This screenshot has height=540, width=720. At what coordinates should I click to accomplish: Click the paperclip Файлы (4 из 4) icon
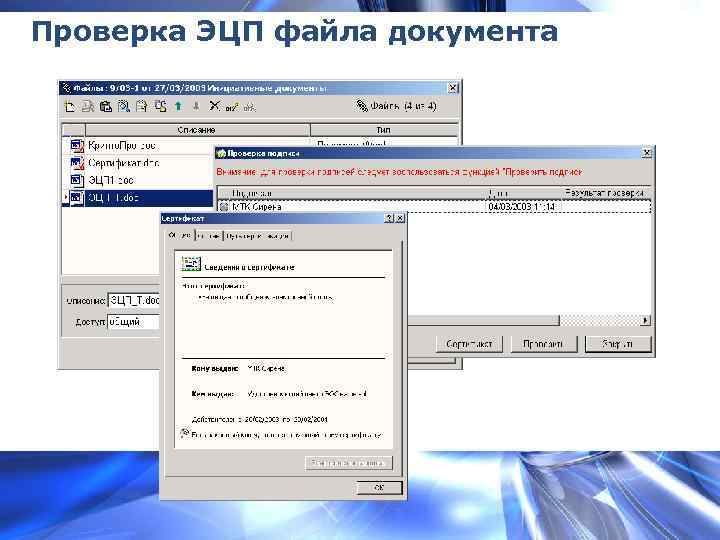362,106
